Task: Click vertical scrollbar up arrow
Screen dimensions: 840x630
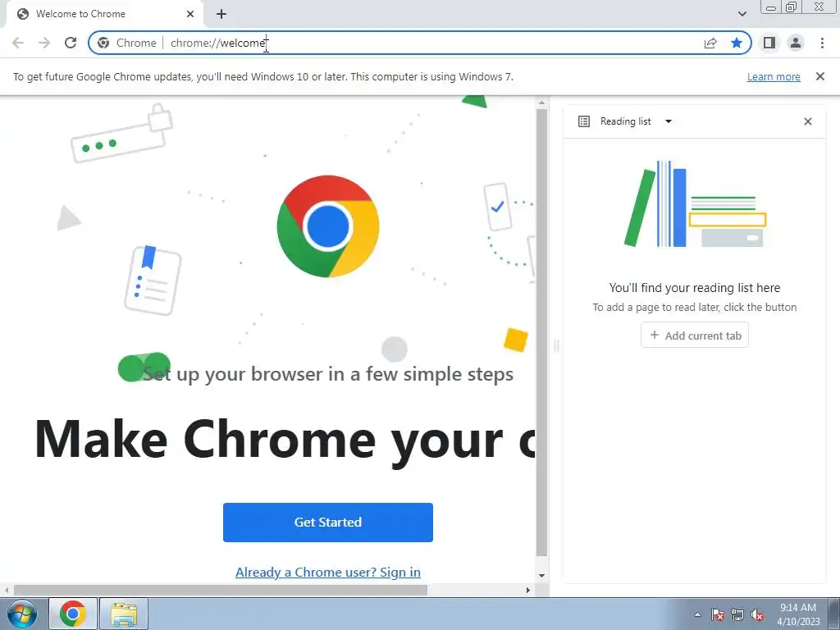Action: click(541, 102)
